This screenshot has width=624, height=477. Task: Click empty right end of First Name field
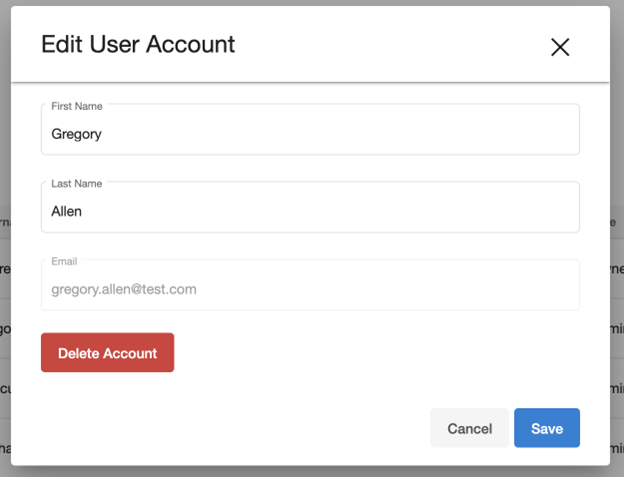[x=520, y=133]
